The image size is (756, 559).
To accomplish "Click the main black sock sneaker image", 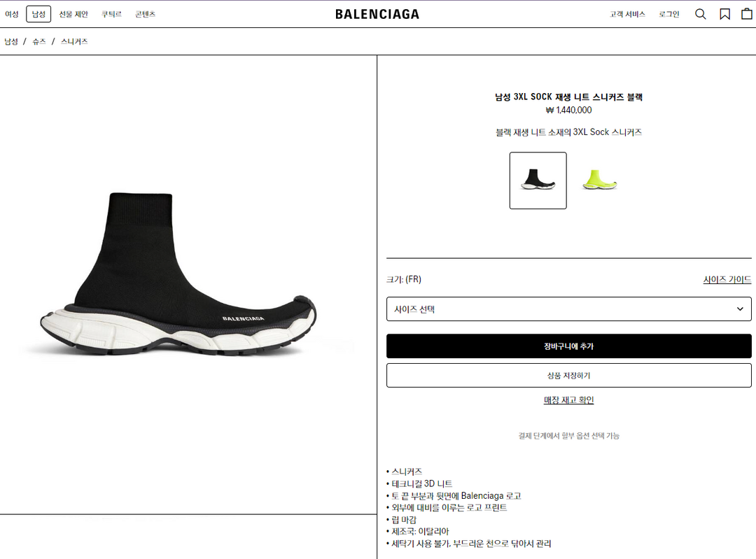I will point(178,274).
